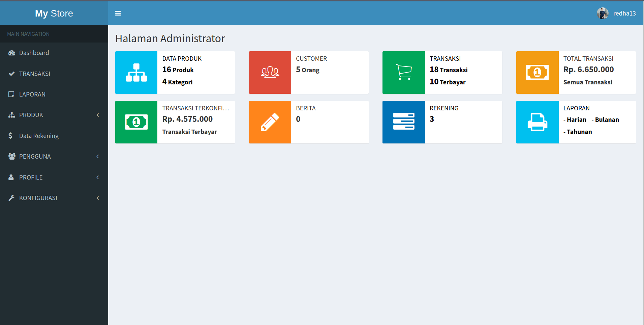Screen dimensions: 644x325
Task: Expand the PROFILE menu
Action: [x=97, y=177]
